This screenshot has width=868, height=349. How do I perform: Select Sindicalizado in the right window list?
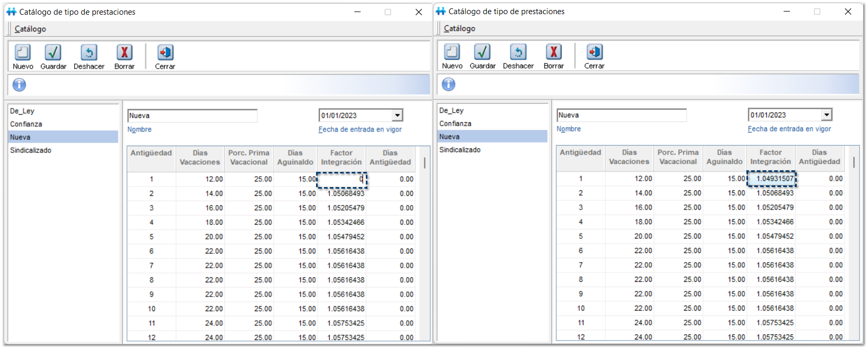click(x=460, y=150)
